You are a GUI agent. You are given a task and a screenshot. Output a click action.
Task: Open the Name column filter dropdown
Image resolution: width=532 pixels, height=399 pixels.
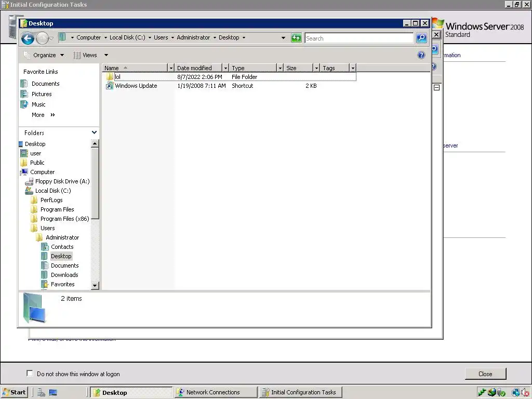171,68
